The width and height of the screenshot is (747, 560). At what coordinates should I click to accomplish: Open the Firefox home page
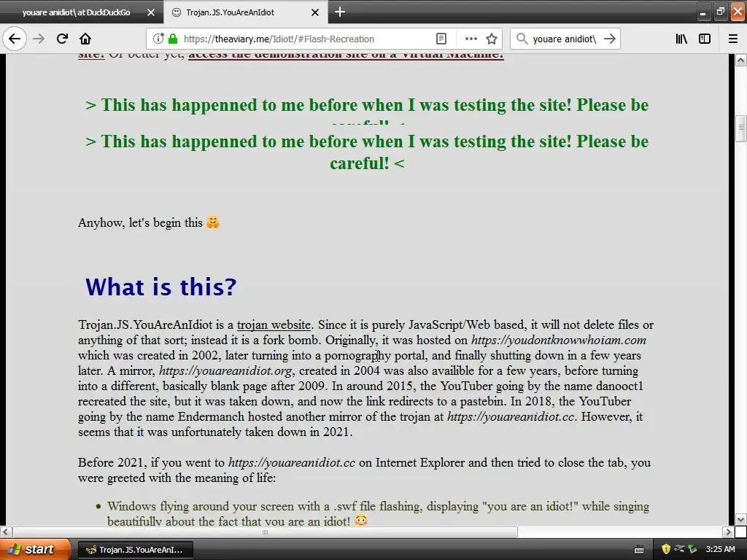coord(85,39)
